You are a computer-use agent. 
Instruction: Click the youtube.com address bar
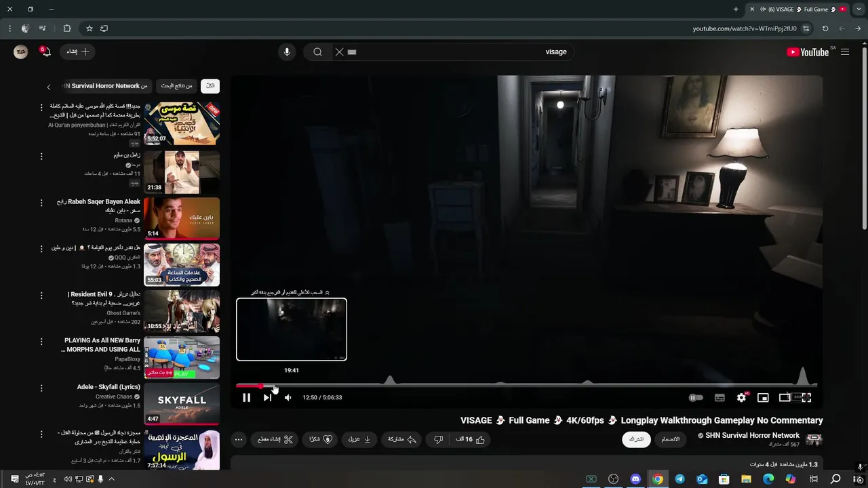point(745,28)
